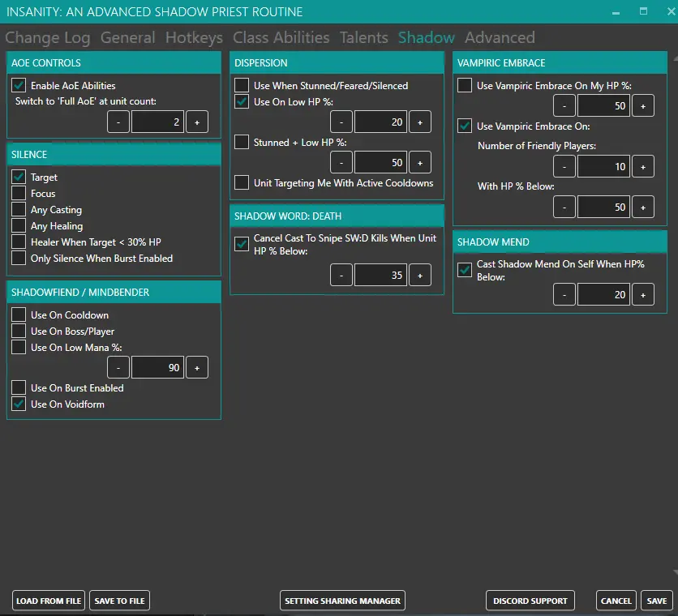This screenshot has width=678, height=616.
Task: Decrease Dispersion Use On Low HP % value
Action: [341, 122]
